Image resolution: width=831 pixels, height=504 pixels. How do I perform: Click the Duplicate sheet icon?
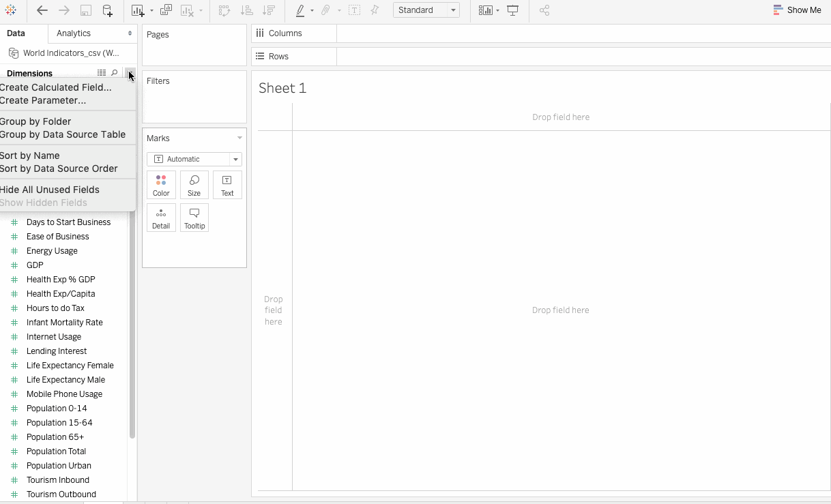pos(166,10)
